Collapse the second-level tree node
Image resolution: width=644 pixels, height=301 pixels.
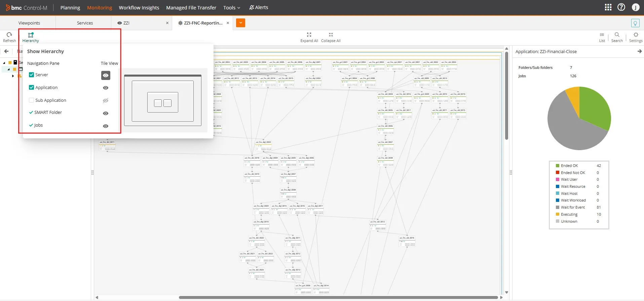(x=9, y=69)
